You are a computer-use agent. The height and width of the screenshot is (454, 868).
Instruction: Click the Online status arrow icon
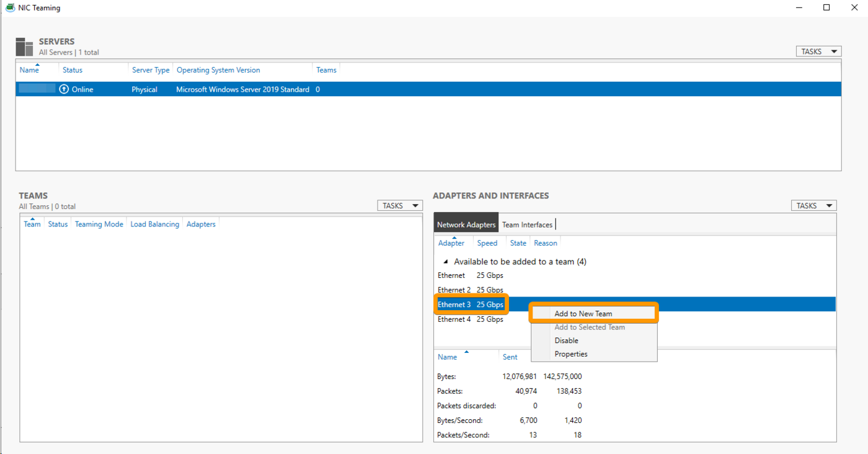tap(64, 89)
